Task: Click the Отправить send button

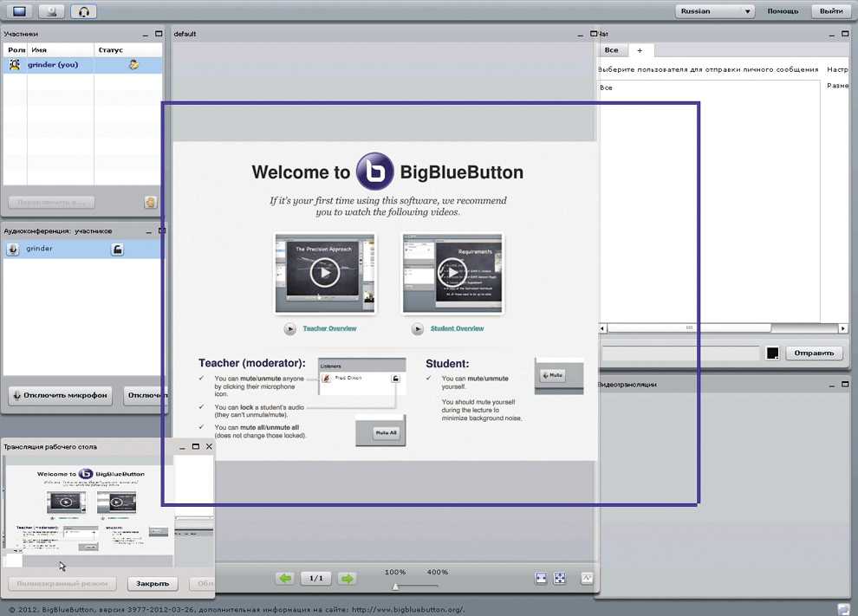Action: tap(814, 353)
